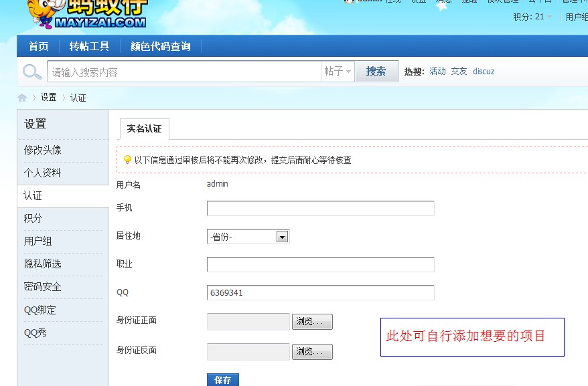Click the 设置 sidebar heading
588x386 pixels.
35,124
